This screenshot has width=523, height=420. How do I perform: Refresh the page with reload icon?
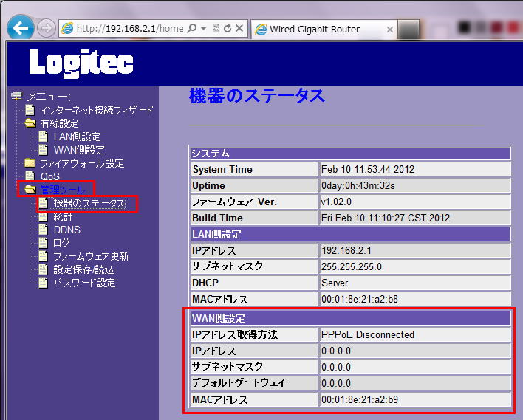point(228,28)
